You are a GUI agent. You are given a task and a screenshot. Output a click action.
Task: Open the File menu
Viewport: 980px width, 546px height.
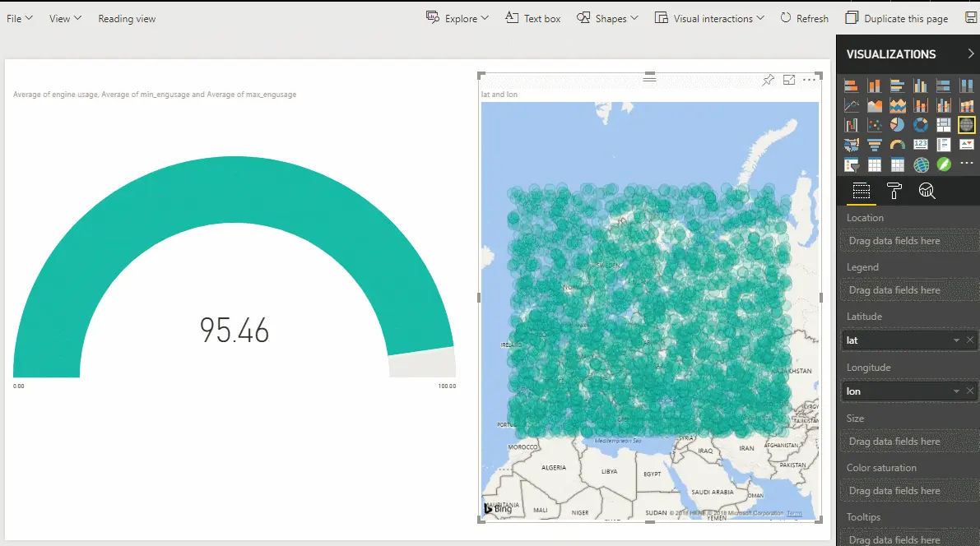[20, 19]
